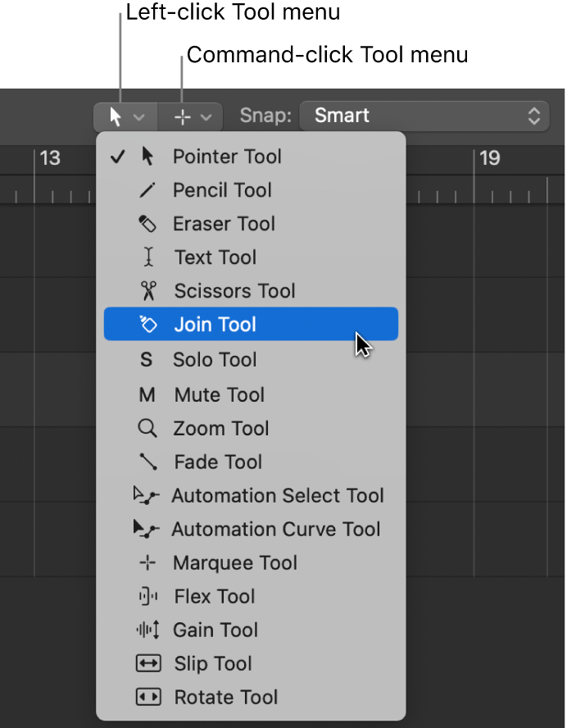The image size is (567, 728).
Task: Open the Command-click Tool menu
Action: (189, 116)
